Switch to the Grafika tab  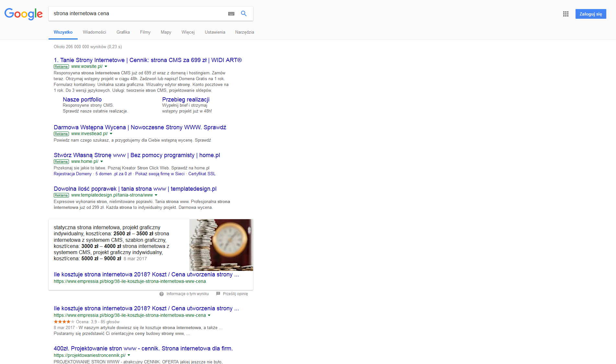tap(123, 32)
